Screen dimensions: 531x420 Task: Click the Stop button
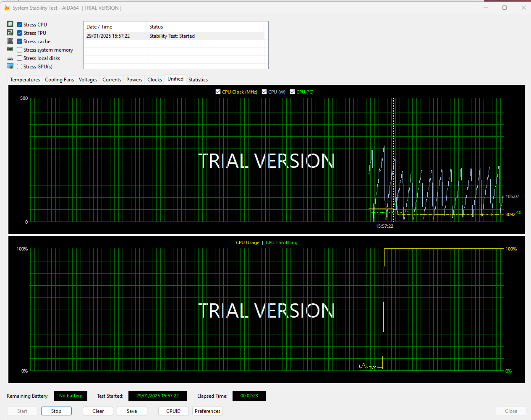(x=56, y=411)
